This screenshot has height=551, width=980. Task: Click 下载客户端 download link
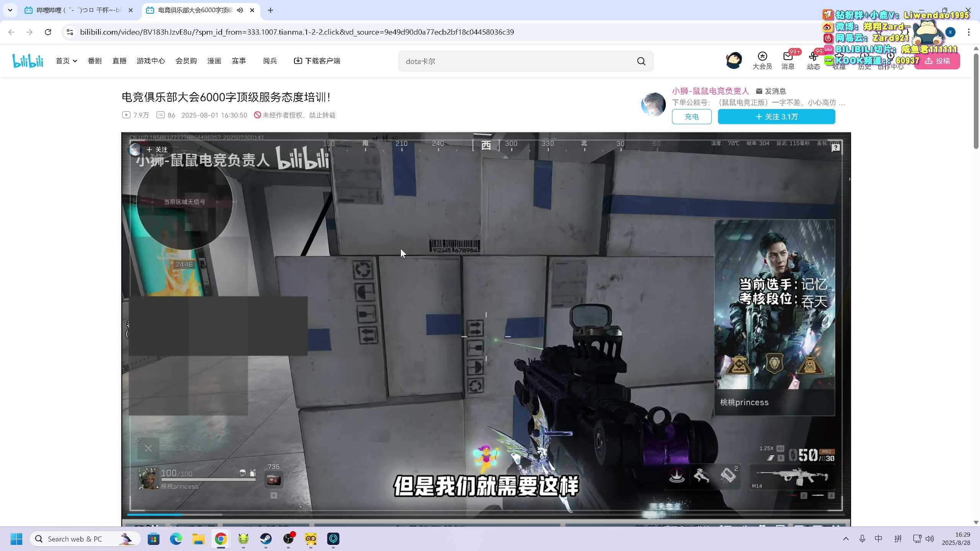pos(317,61)
